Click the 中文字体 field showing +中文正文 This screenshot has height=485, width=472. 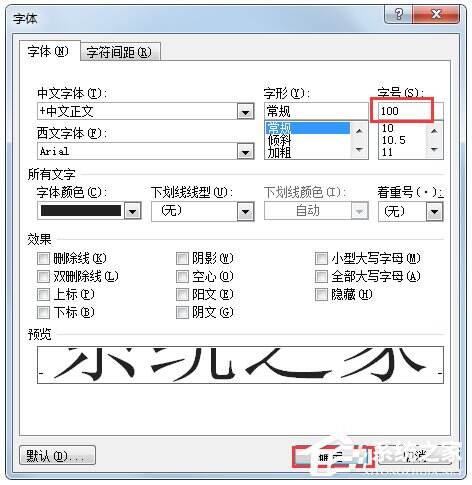pyautogui.click(x=137, y=111)
